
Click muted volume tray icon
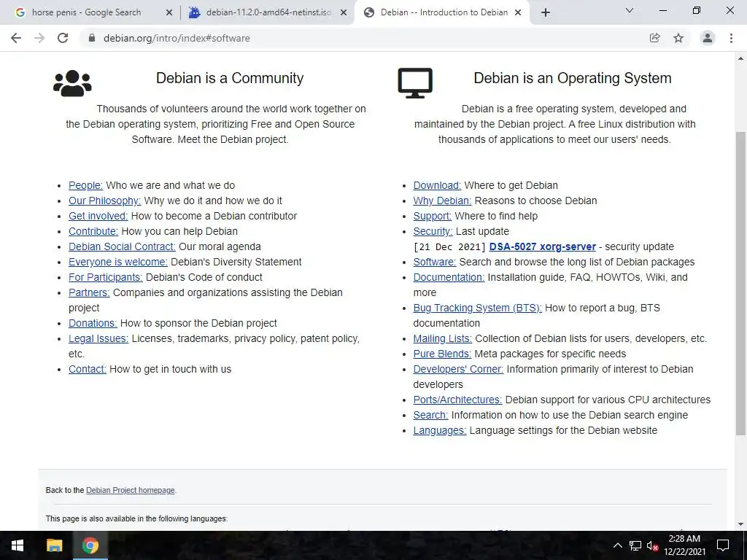pos(653,545)
